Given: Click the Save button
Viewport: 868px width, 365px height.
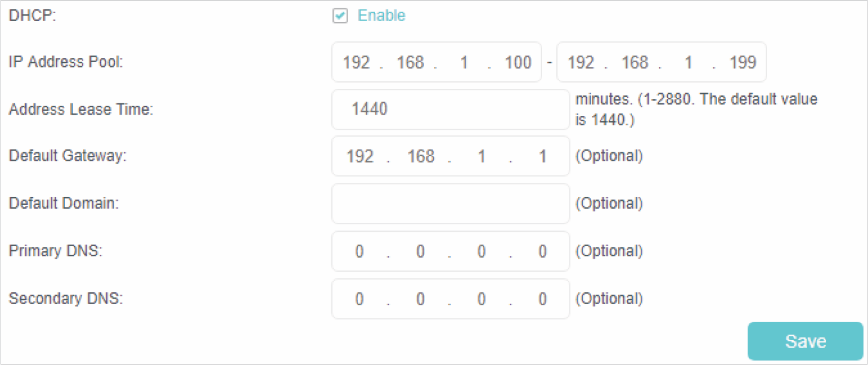Looking at the screenshot, I should click(x=805, y=341).
